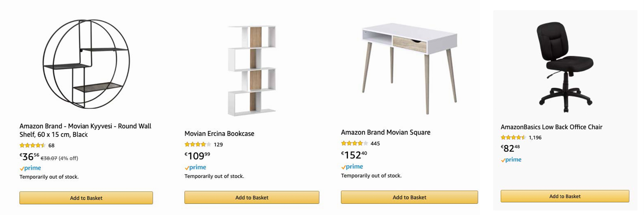Open the 445 reviews count link

(x=375, y=143)
